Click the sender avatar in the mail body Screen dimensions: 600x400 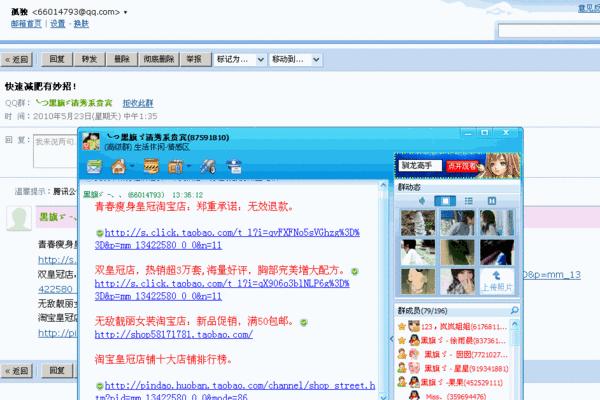(x=19, y=219)
